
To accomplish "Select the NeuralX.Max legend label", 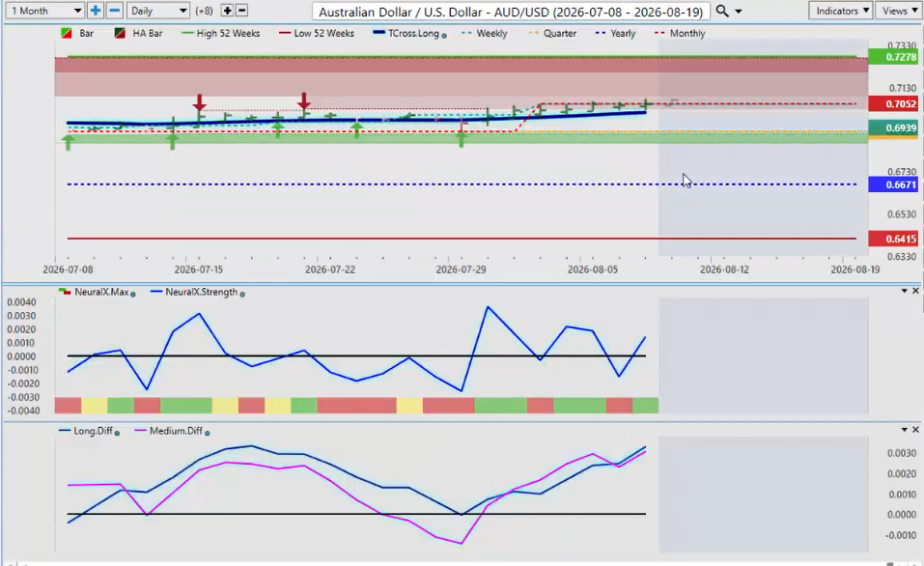I will pyautogui.click(x=101, y=292).
